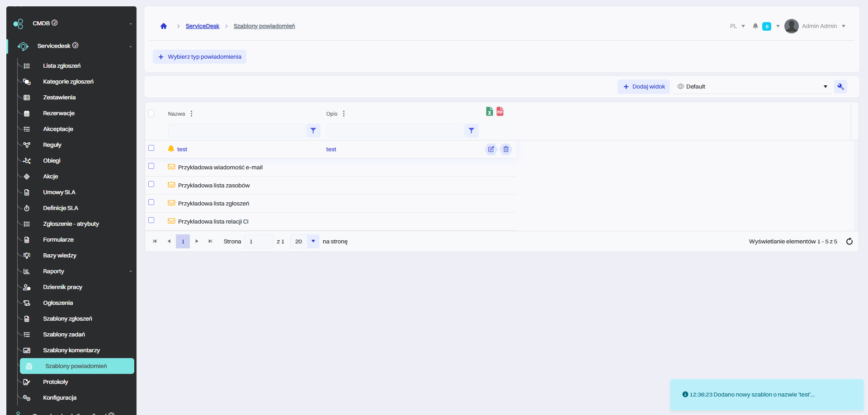Delete the 'test' template row
Screen dimensions: 868x415
click(506, 149)
